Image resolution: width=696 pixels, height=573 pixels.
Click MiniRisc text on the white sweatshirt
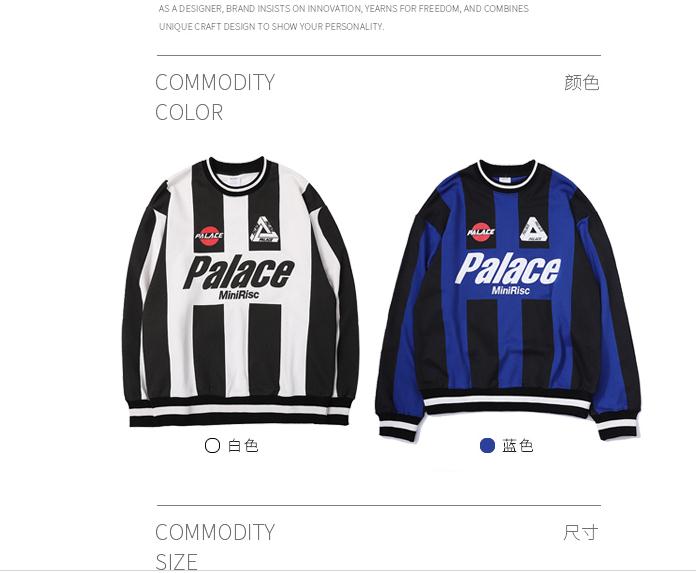pos(239,295)
